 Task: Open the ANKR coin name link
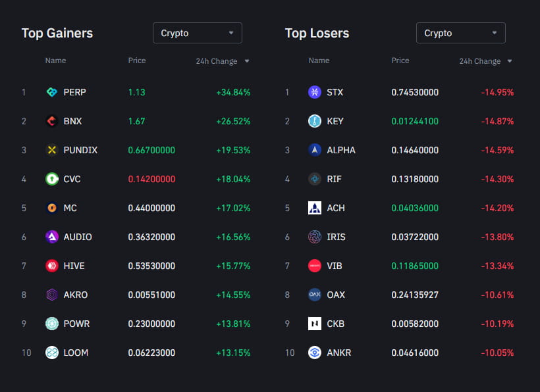point(339,353)
